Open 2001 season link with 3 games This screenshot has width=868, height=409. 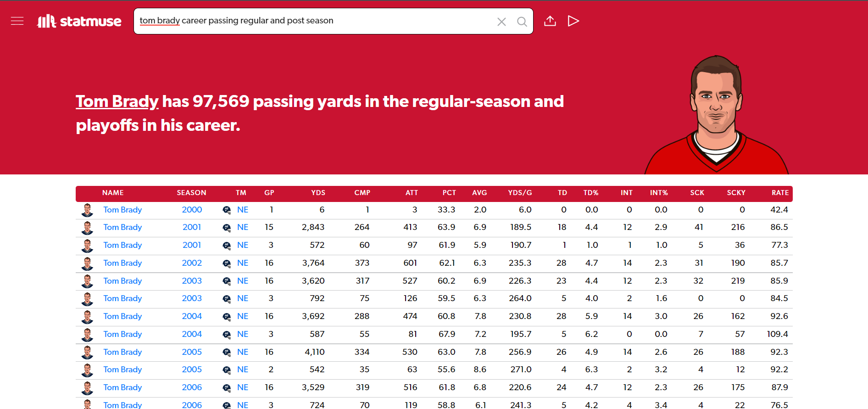[192, 245]
